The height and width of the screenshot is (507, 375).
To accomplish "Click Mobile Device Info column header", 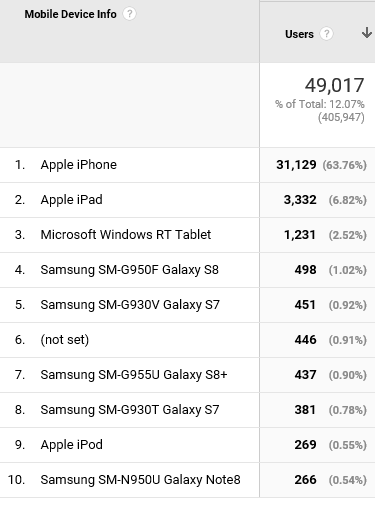I will tap(70, 14).
